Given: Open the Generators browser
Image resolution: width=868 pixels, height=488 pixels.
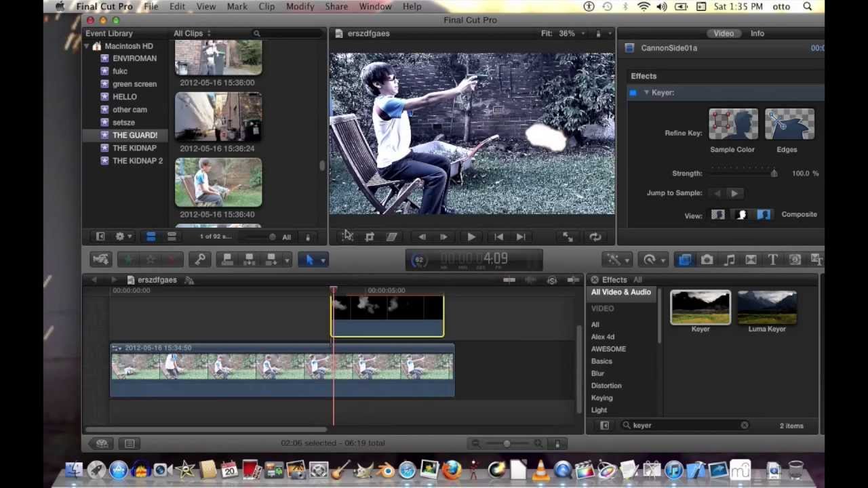Looking at the screenshot, I should tap(795, 260).
